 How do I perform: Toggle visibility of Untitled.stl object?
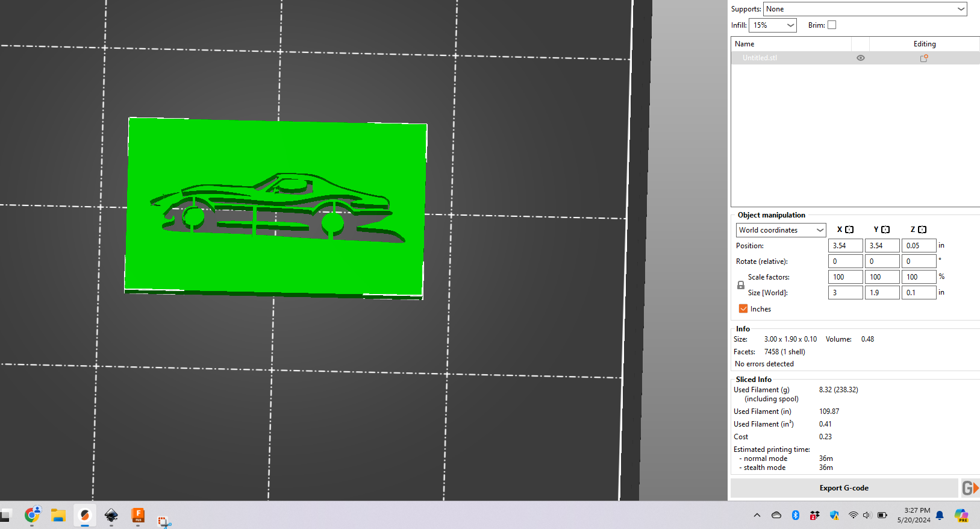click(x=861, y=58)
